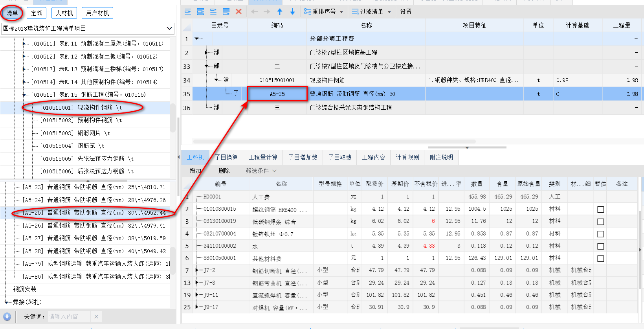
Task: Open the 国标2013建筑装饰工程清单项目 dropdown
Action: [169, 28]
